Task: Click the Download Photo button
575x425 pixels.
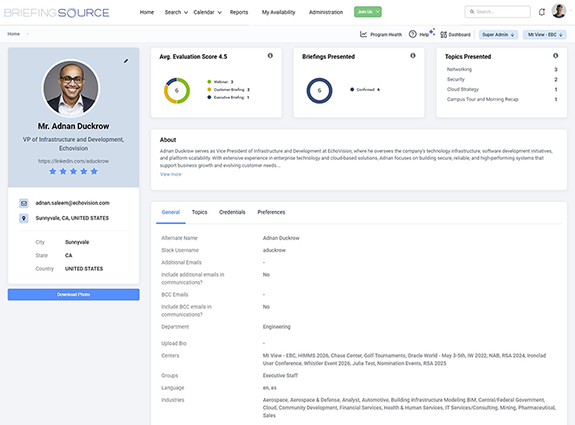Action: click(73, 294)
